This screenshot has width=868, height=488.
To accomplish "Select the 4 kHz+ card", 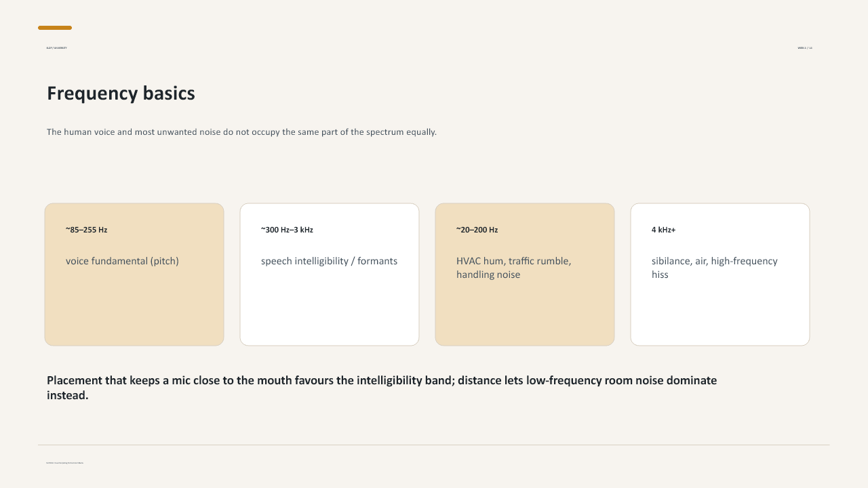I will tap(720, 274).
